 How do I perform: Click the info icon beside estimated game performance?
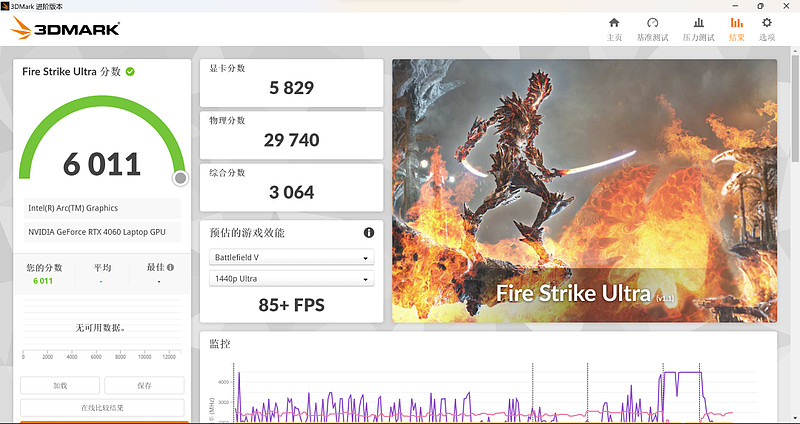369,233
